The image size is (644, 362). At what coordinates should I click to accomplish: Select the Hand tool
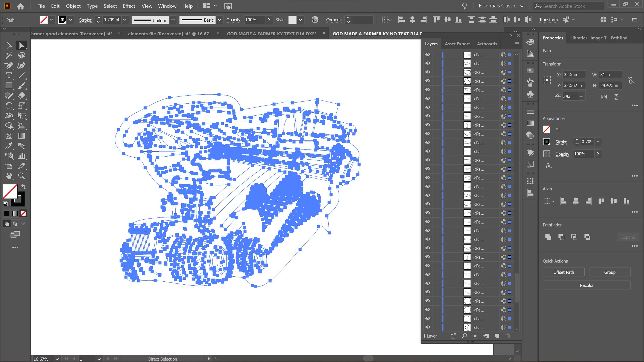(x=9, y=176)
